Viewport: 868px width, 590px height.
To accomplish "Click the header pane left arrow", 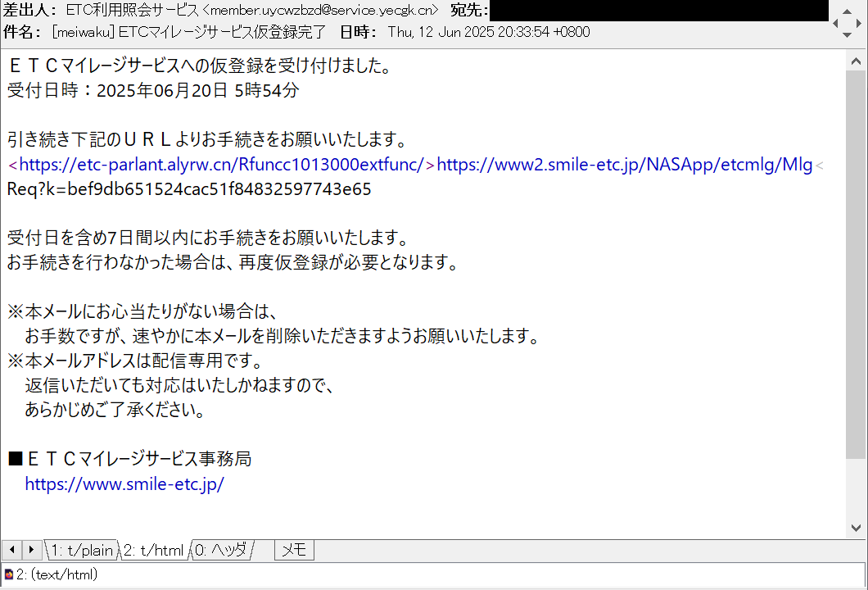I will pos(835,23).
